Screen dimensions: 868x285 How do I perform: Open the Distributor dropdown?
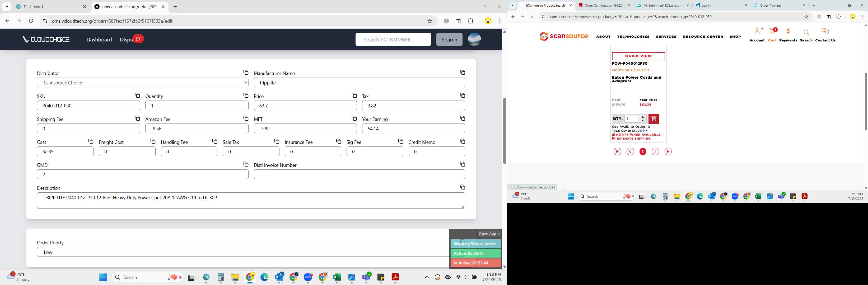tap(143, 82)
